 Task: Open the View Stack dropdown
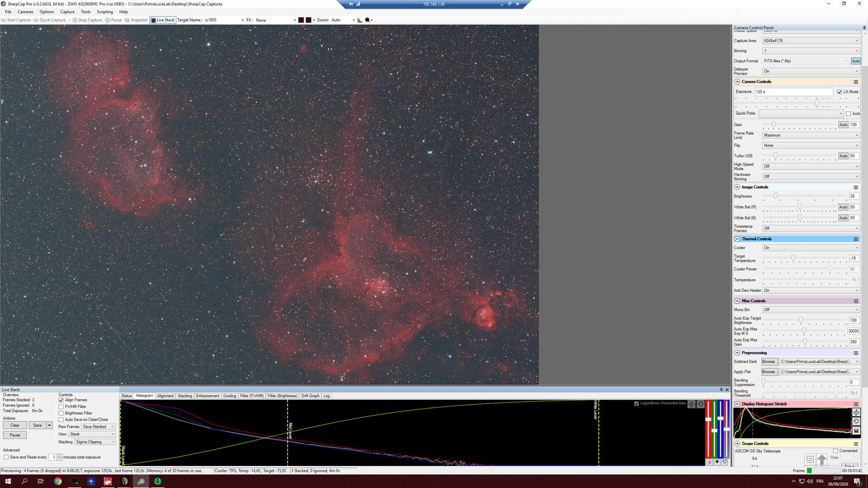pyautogui.click(x=92, y=434)
